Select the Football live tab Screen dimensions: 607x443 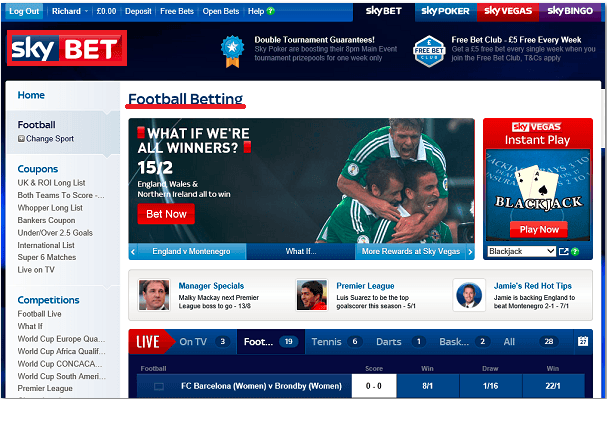coord(271,342)
